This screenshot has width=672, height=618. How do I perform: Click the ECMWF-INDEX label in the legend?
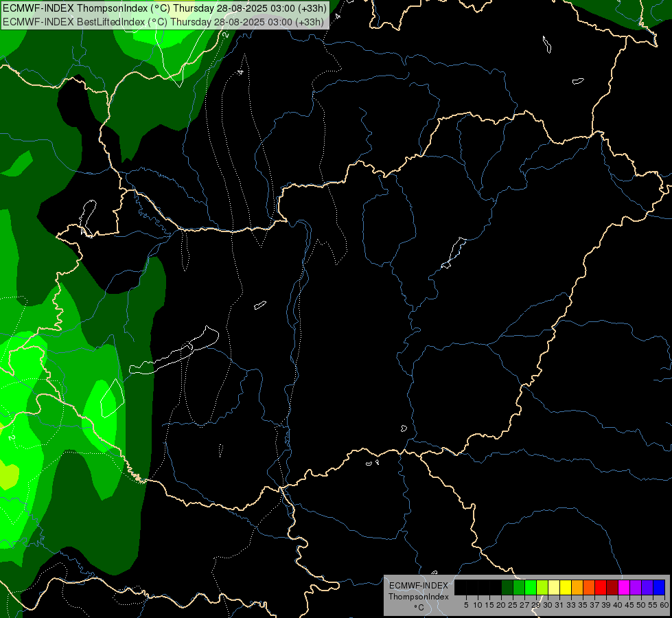419,586
